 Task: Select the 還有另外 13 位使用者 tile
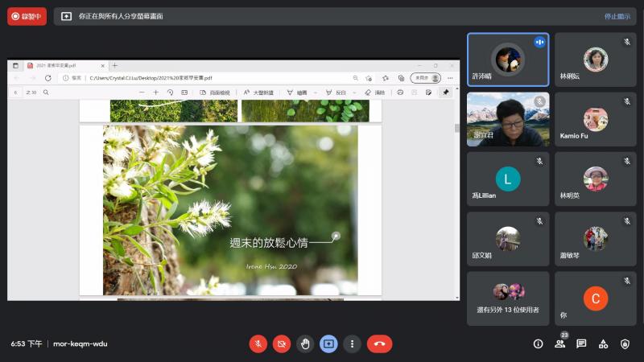click(x=508, y=298)
